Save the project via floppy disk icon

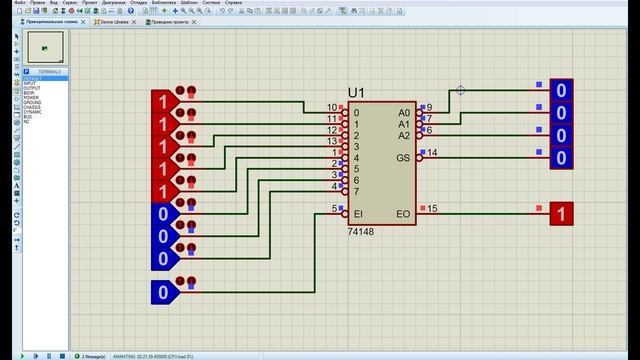point(36,11)
